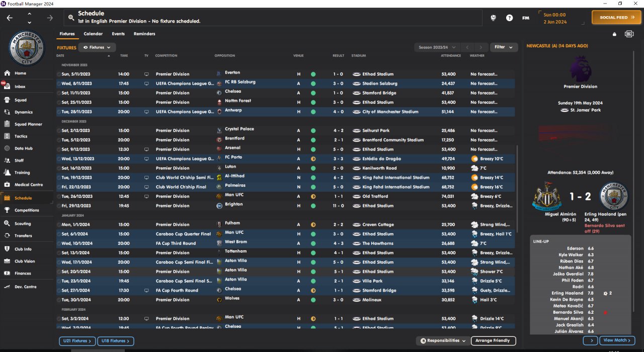Open the Filter dropdown
The image size is (644, 352).
(x=504, y=47)
